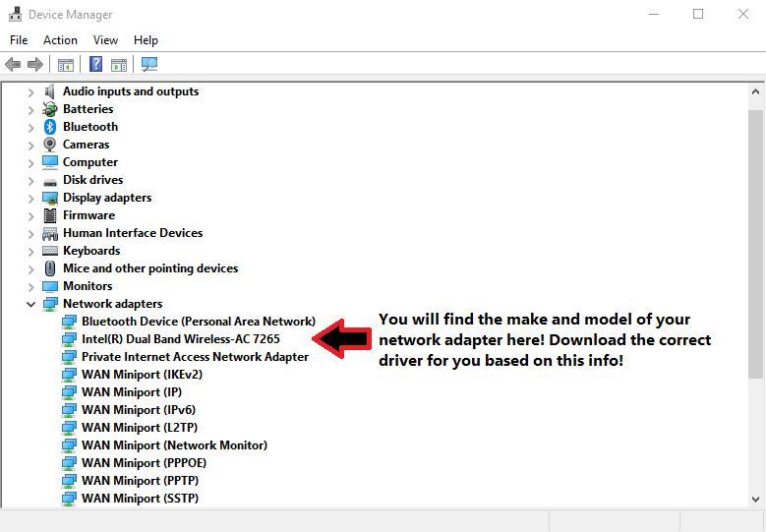Image resolution: width=766 pixels, height=532 pixels.
Task: Expand Mice and other pointing devices node
Action: click(x=30, y=269)
